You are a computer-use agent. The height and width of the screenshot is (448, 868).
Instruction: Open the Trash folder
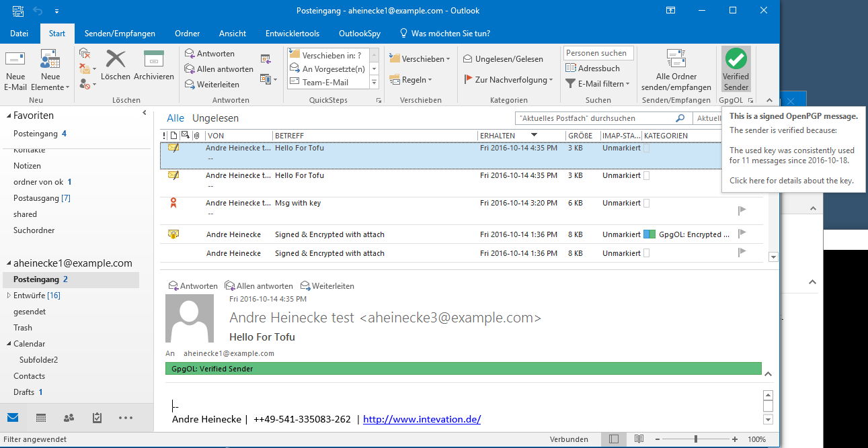coord(23,328)
